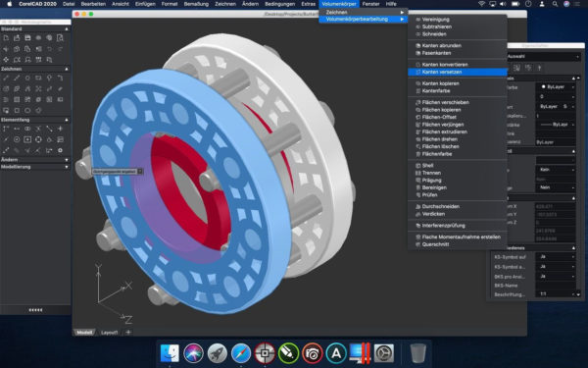This screenshot has height=368, width=588.
Task: Click the X coordinate value field
Action: point(556,206)
